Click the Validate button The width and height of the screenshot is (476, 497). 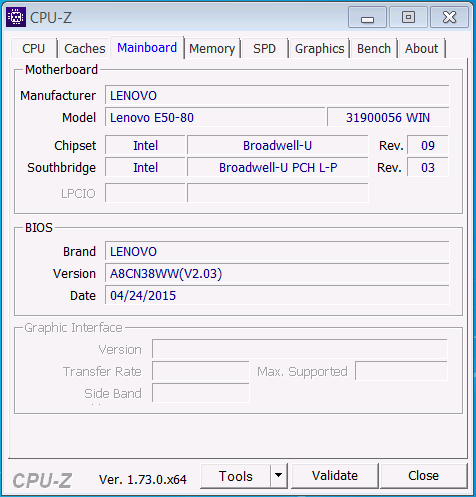click(x=335, y=476)
